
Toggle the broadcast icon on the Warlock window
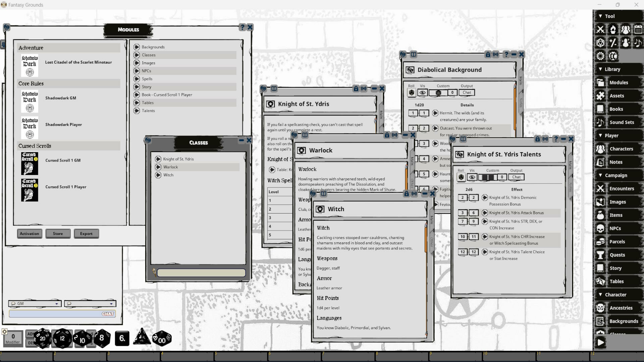coord(394,135)
